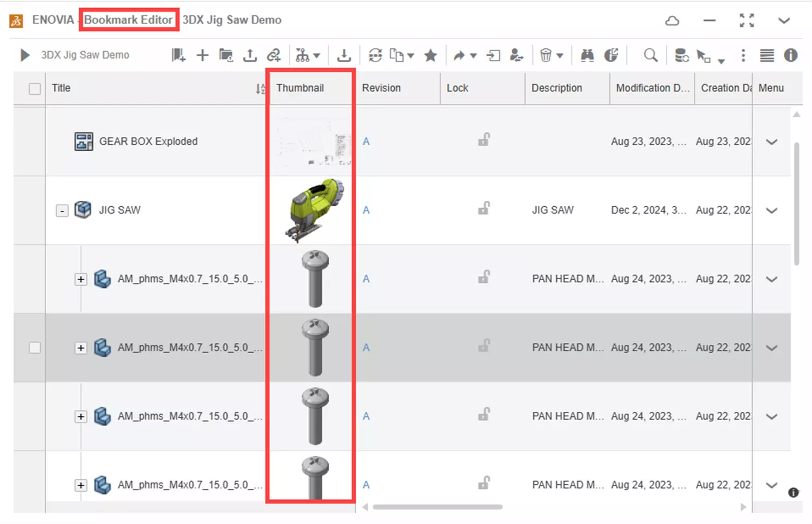
Task: Open the trash icon dropdown arrow
Action: coord(560,56)
